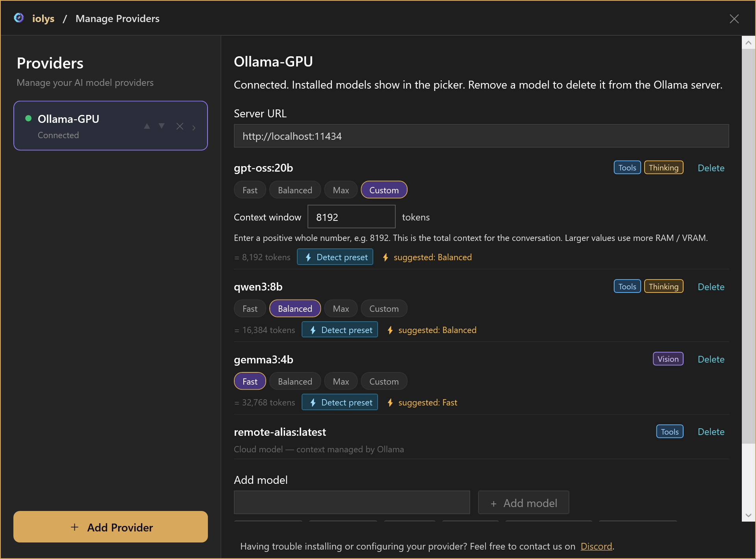The height and width of the screenshot is (559, 756).
Task: Delete the qwen3:8b model
Action: (711, 287)
